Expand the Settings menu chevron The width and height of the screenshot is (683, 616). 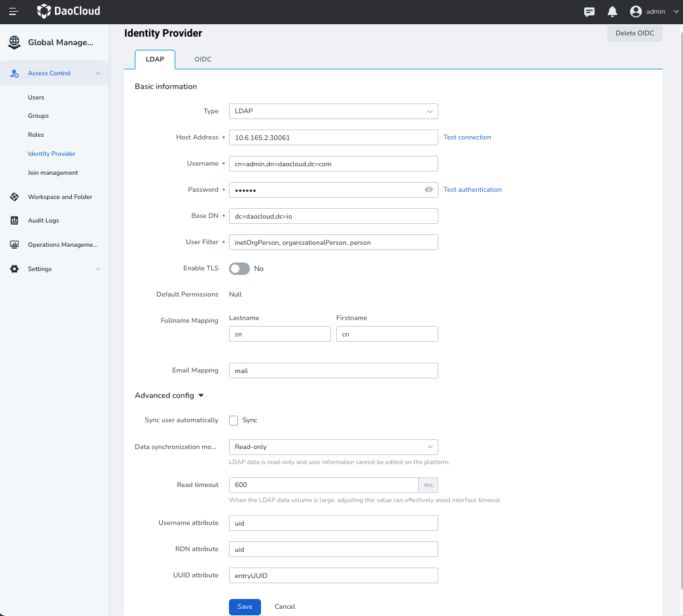tap(98, 269)
